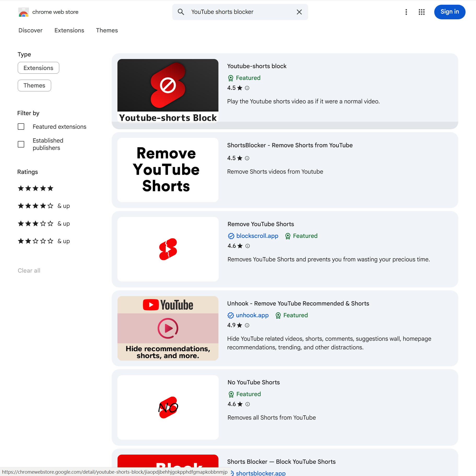The height and width of the screenshot is (476, 476).
Task: Click the Featured label on Unhook
Action: (x=296, y=315)
